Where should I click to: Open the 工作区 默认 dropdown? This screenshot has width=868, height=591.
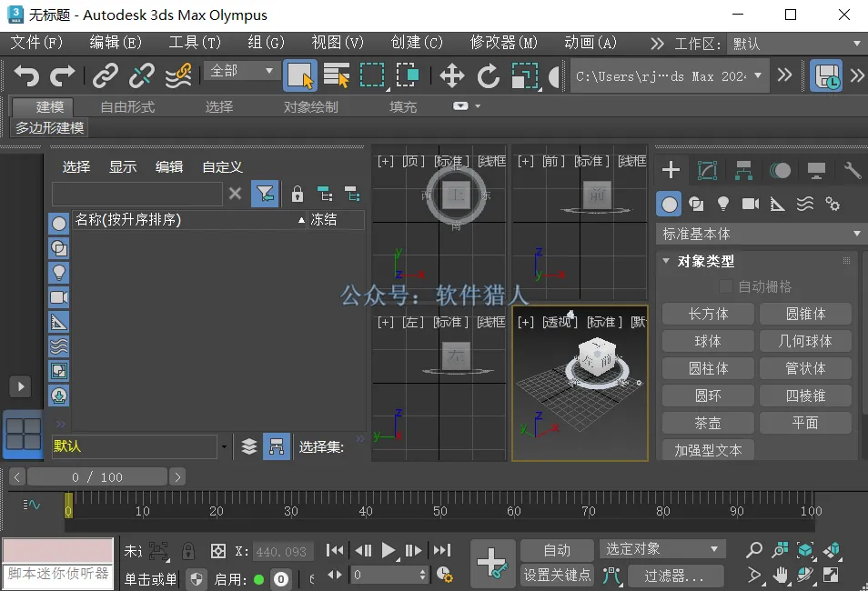[x=796, y=44]
